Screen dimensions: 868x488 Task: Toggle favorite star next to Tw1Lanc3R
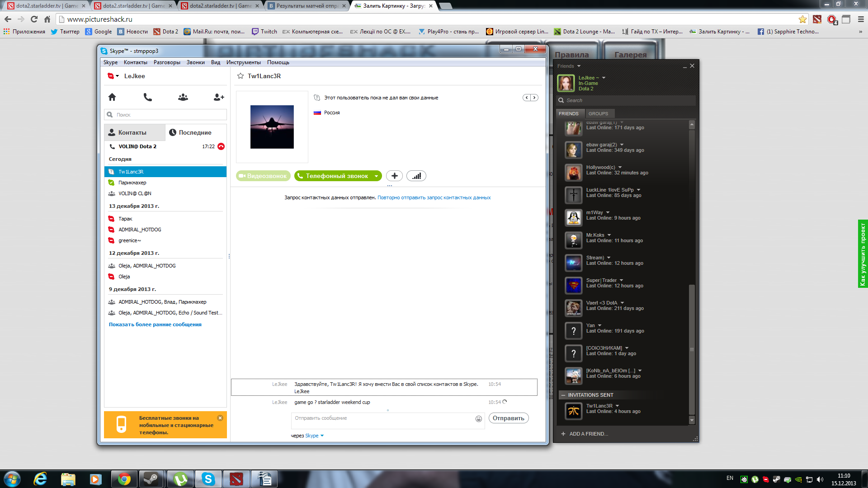pyautogui.click(x=241, y=76)
